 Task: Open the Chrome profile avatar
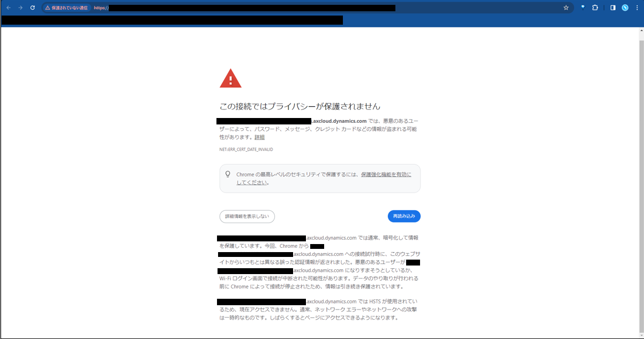tap(625, 8)
